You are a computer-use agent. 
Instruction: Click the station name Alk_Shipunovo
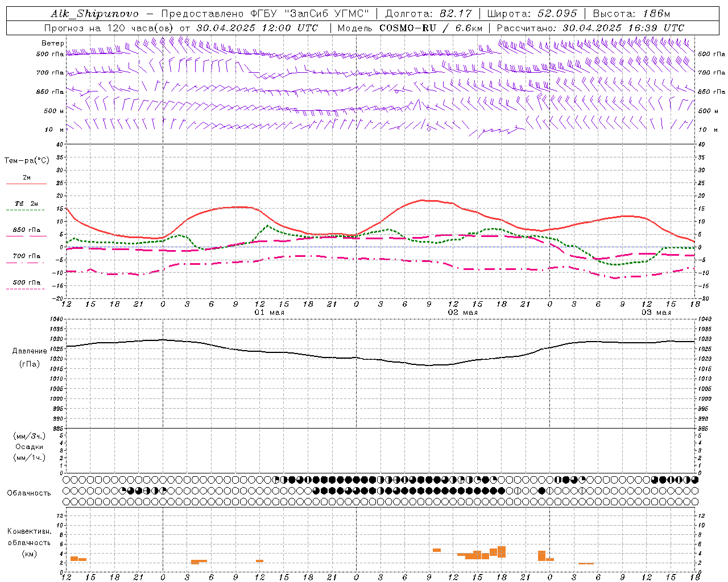point(94,14)
